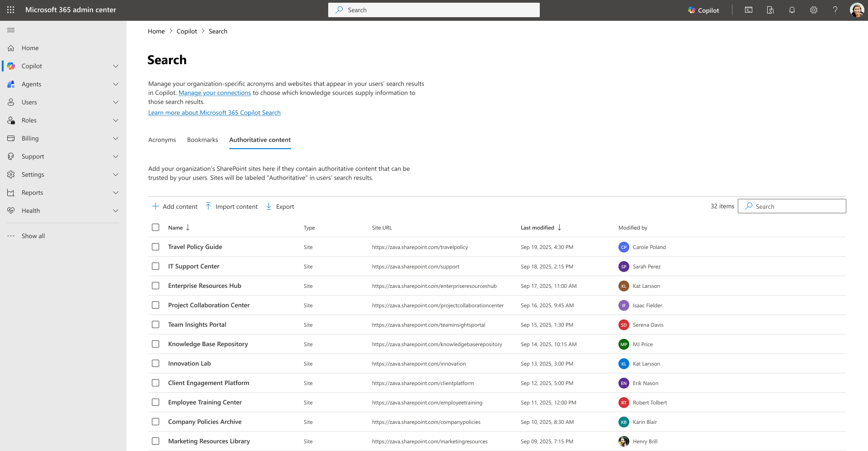Open the admin center settings gear

(813, 10)
